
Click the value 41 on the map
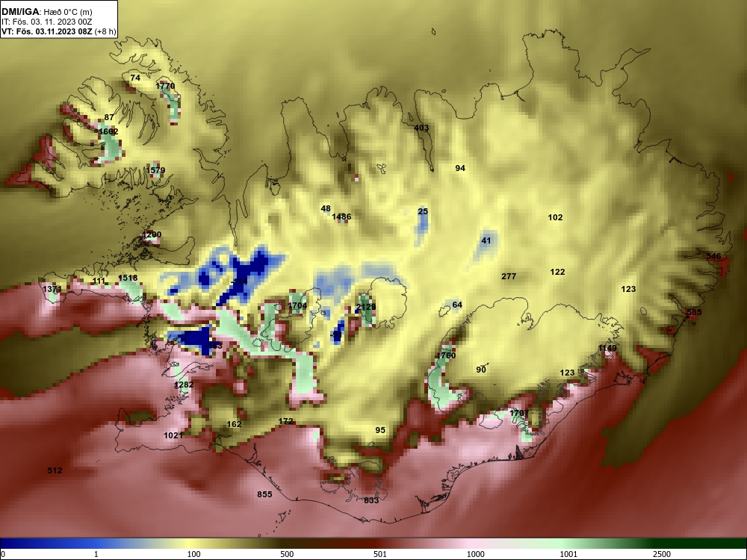click(x=486, y=240)
